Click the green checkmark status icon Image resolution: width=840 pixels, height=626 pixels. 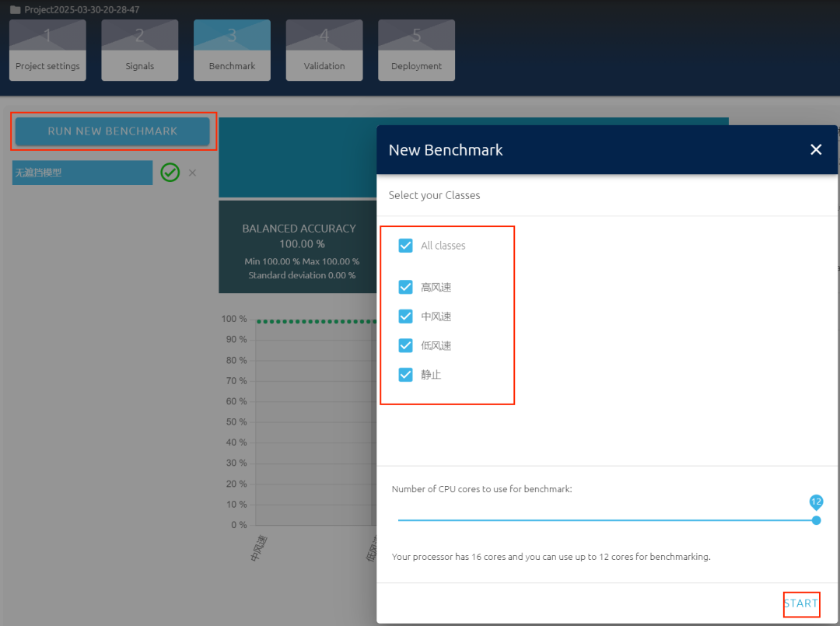[170, 173]
